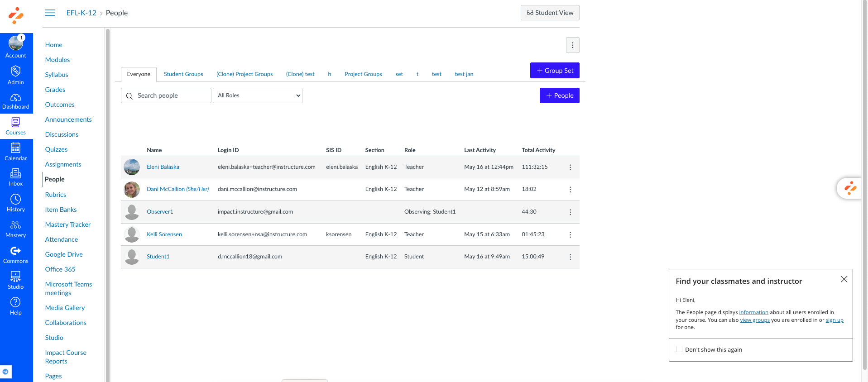The width and height of the screenshot is (868, 382).
Task: Switch to the Student Groups tab
Action: tap(183, 74)
